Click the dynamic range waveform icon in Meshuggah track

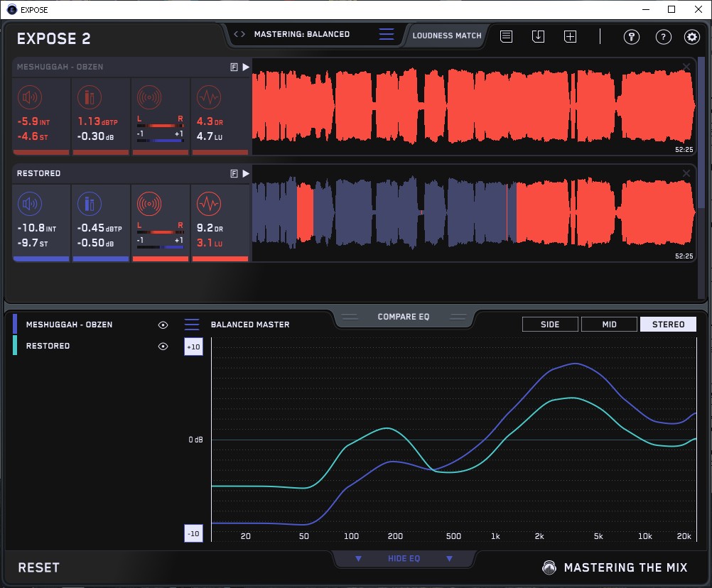pos(209,97)
